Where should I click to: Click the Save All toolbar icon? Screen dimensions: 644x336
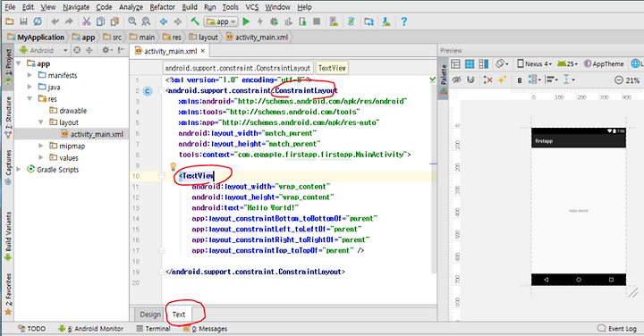[x=23, y=21]
